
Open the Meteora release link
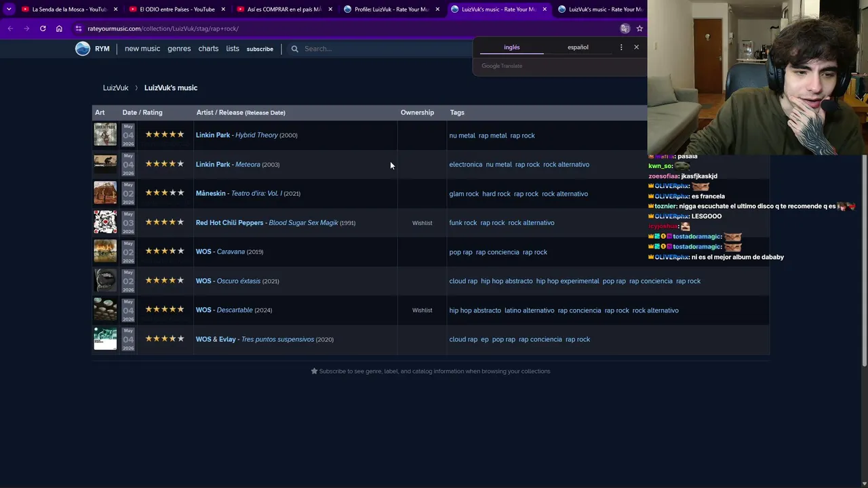click(248, 164)
